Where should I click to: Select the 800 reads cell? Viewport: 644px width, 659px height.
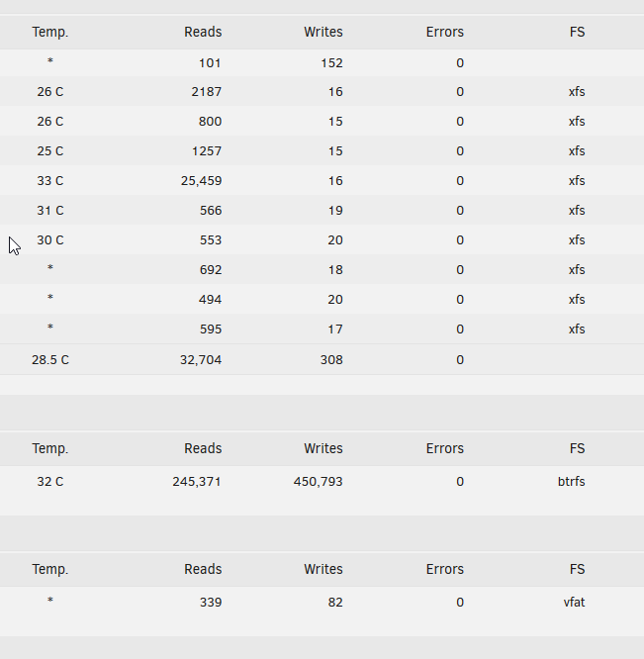(x=210, y=121)
